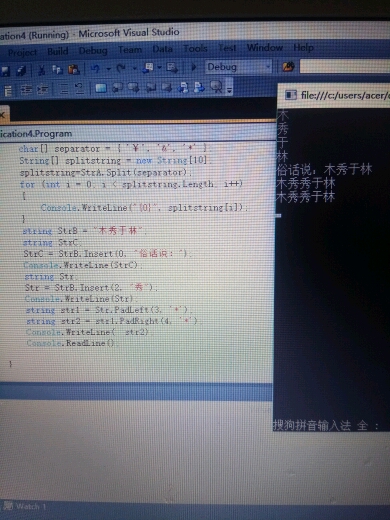Click the Start Debugging play arrow
390x520 pixels.
tap(193, 67)
